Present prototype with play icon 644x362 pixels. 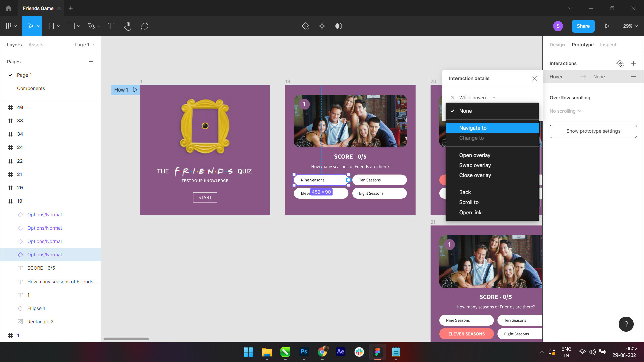(x=607, y=26)
